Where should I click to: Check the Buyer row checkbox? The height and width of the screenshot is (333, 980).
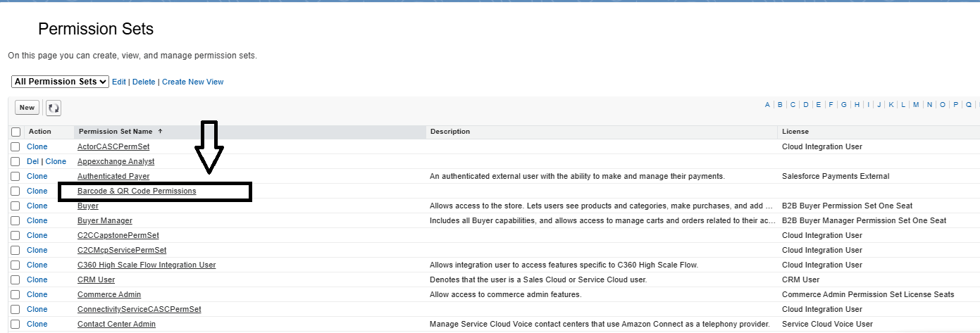15,206
